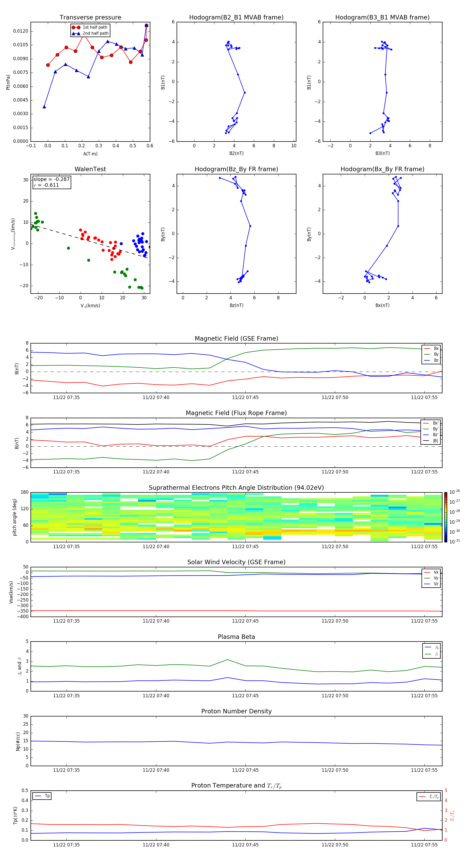This screenshot has width=473, height=868.
Task: Click the "V_A(km/s)" x-axis label
Action: (90, 306)
